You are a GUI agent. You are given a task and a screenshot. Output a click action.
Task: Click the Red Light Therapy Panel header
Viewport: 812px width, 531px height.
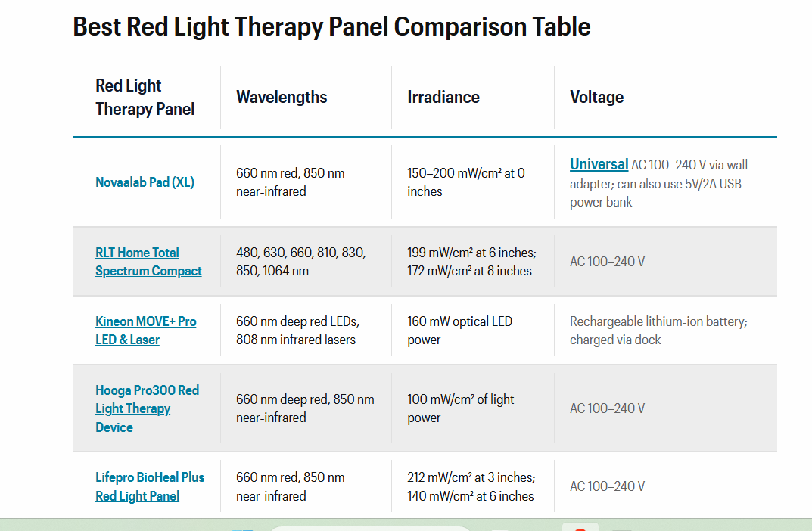(145, 98)
